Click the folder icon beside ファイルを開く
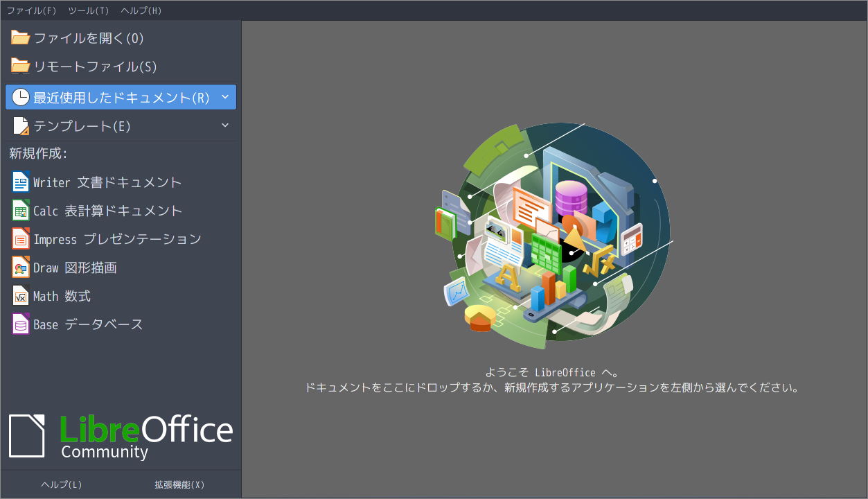This screenshot has width=868, height=499. click(x=20, y=38)
